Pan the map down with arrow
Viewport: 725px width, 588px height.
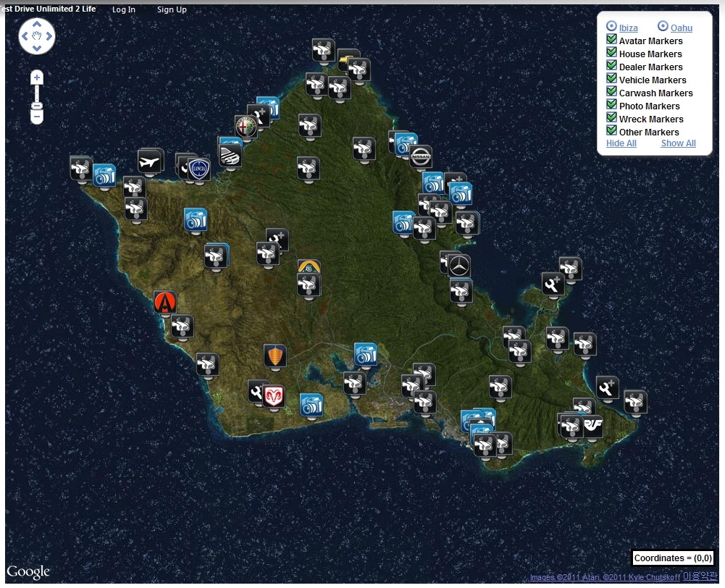(x=37, y=48)
